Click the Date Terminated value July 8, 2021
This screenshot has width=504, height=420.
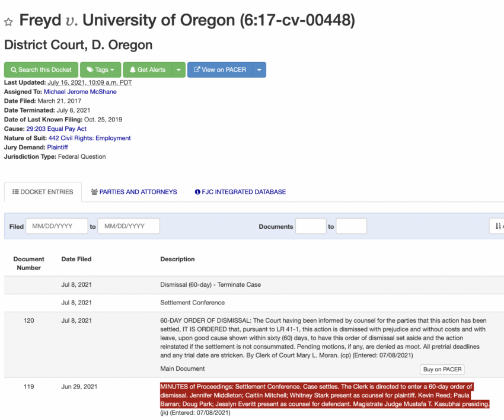74,110
